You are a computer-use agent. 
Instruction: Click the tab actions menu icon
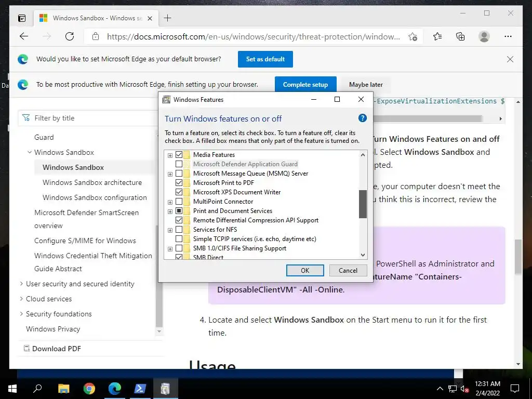click(22, 18)
